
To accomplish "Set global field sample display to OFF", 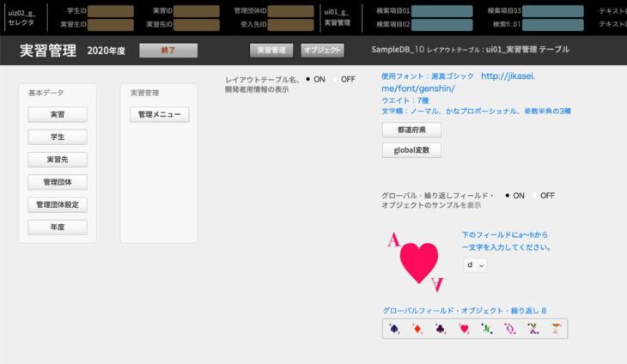I will 535,196.
